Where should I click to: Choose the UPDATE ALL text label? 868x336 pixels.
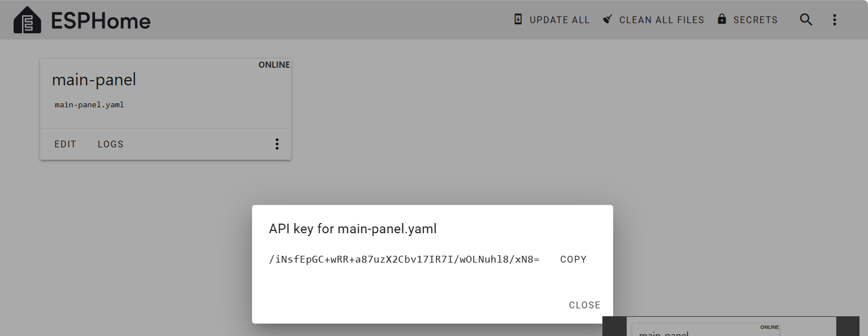(x=559, y=20)
